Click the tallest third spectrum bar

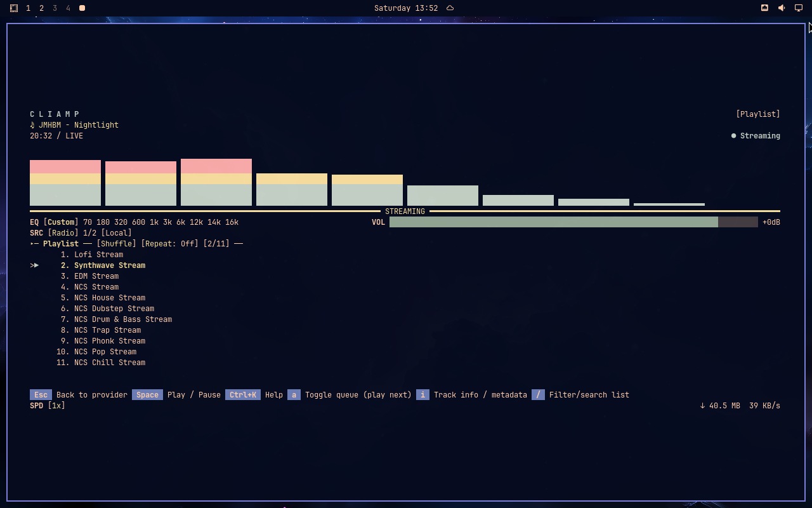216,182
